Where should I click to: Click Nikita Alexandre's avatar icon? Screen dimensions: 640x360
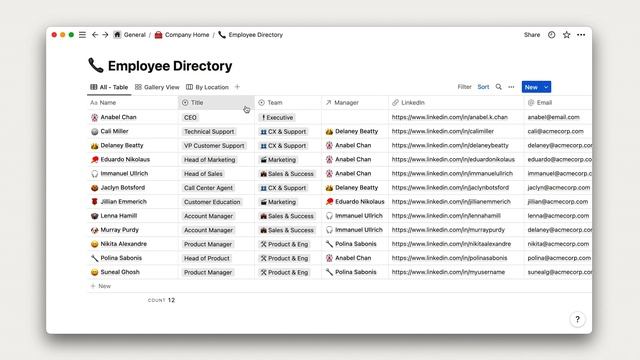[95, 244]
